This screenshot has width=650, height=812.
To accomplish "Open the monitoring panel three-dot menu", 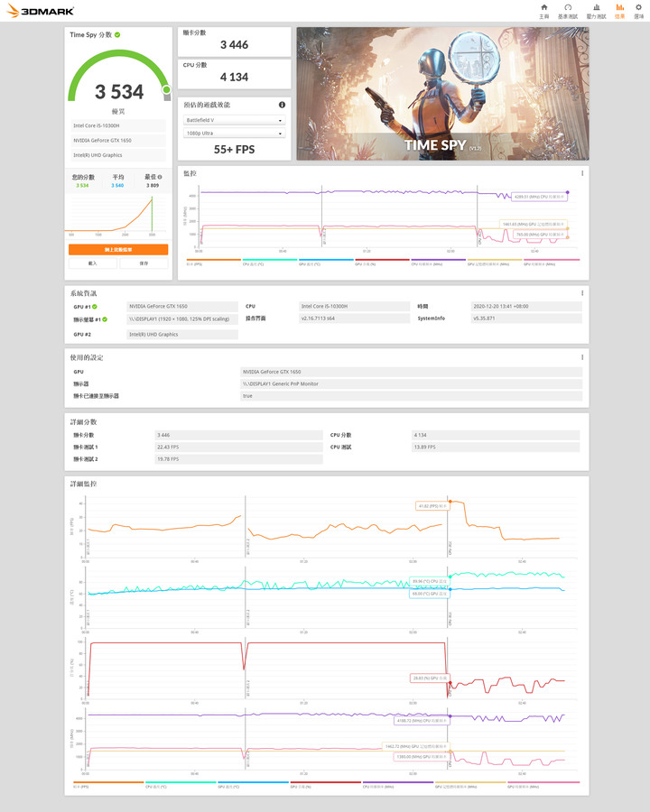I will [x=582, y=173].
